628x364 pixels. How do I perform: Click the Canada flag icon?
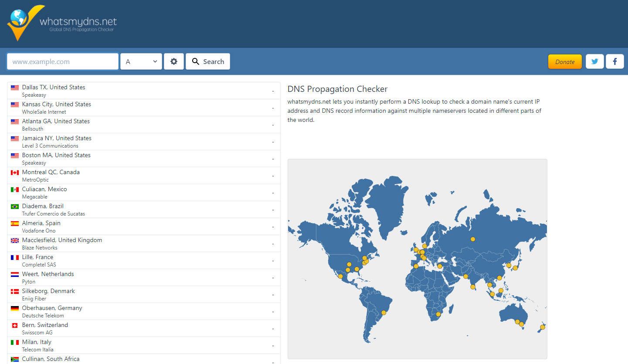coord(15,172)
